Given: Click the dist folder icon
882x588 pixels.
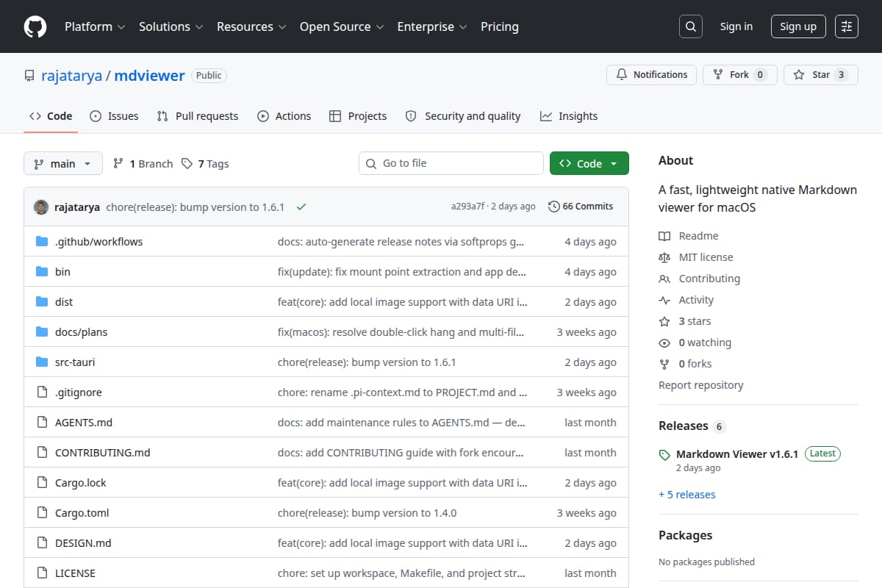Looking at the screenshot, I should [42, 302].
